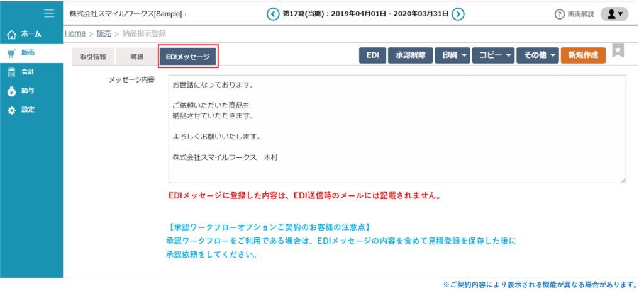Viewport: 644px width, 291px height.
Task: Open 設定 in the sidebar
Action: click(31, 110)
